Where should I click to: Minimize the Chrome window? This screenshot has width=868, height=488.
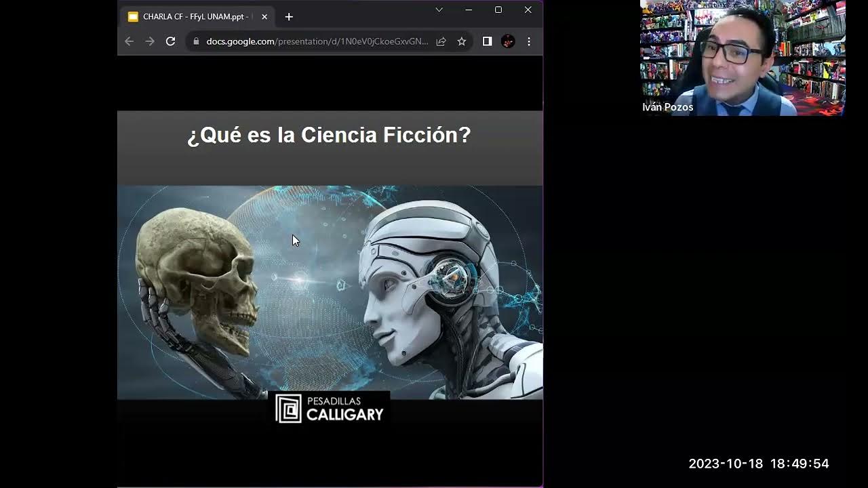pyautogui.click(x=469, y=9)
